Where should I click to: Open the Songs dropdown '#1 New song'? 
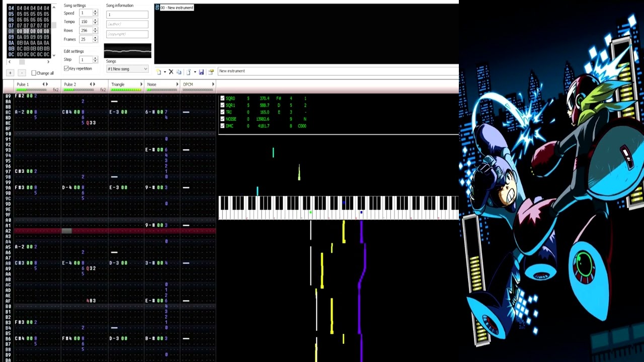[x=127, y=69]
